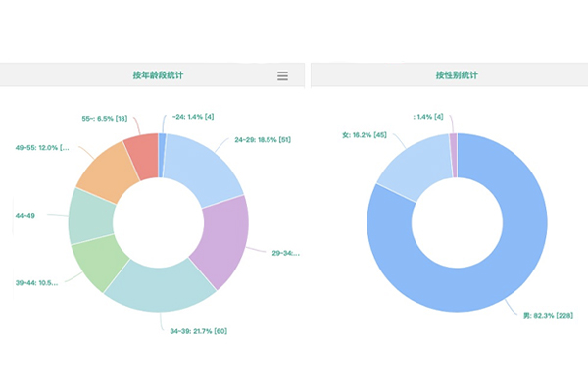Select the mint 44-49 donut slice

pos(90,215)
